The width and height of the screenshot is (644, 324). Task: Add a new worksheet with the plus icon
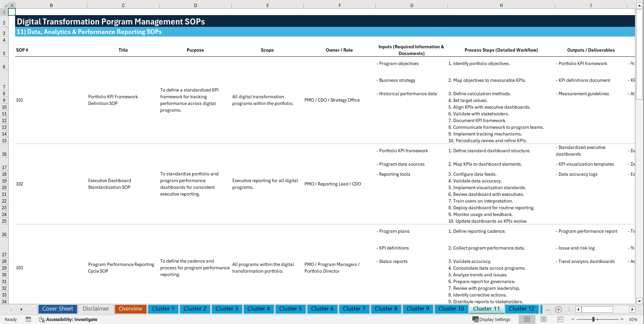pyautogui.click(x=559, y=309)
